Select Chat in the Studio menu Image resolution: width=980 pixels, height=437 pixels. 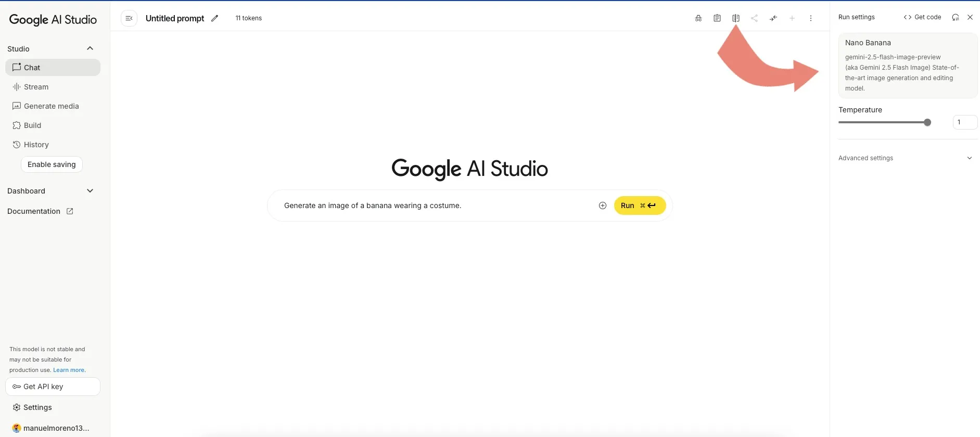[x=53, y=68]
